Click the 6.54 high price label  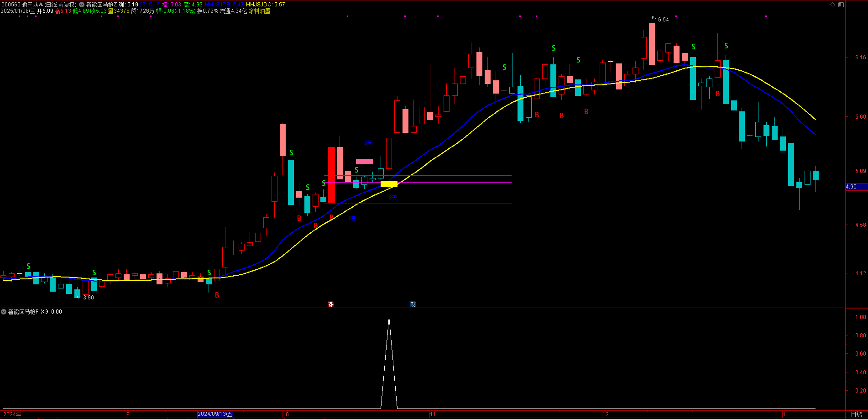pos(663,20)
